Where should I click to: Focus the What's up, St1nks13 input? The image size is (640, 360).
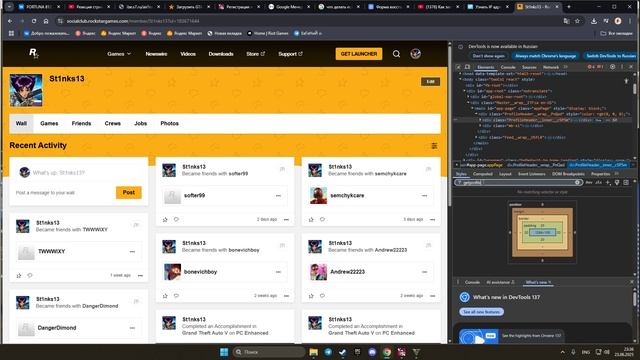point(79,173)
